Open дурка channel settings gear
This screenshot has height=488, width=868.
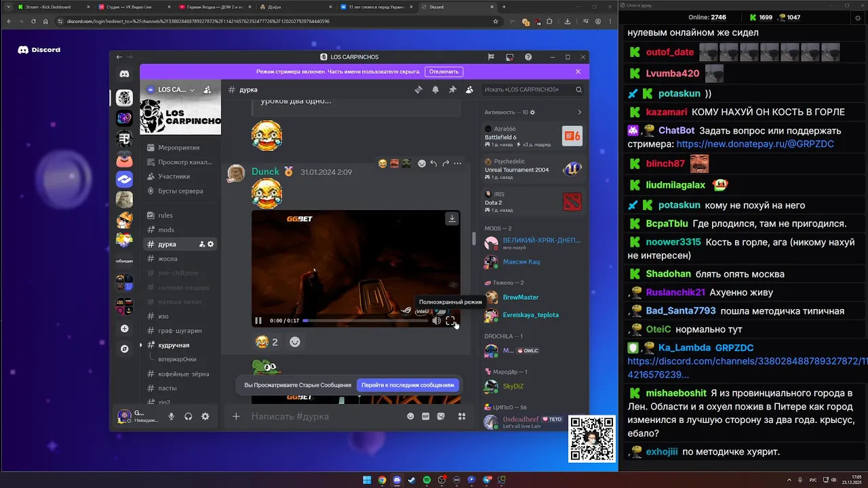point(211,244)
